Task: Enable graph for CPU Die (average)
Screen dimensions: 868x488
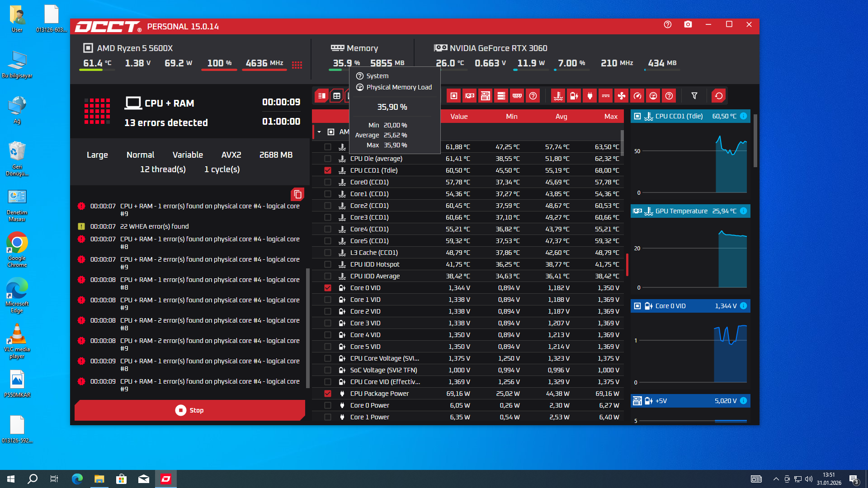Action: 328,159
